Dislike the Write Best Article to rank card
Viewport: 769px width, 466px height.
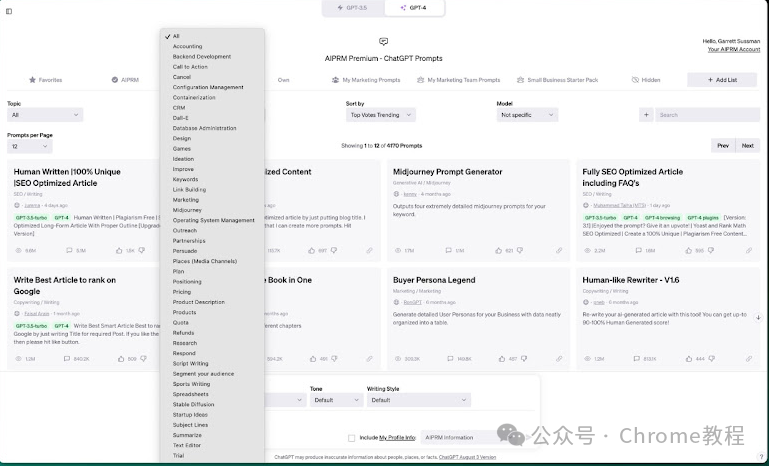pos(143,359)
